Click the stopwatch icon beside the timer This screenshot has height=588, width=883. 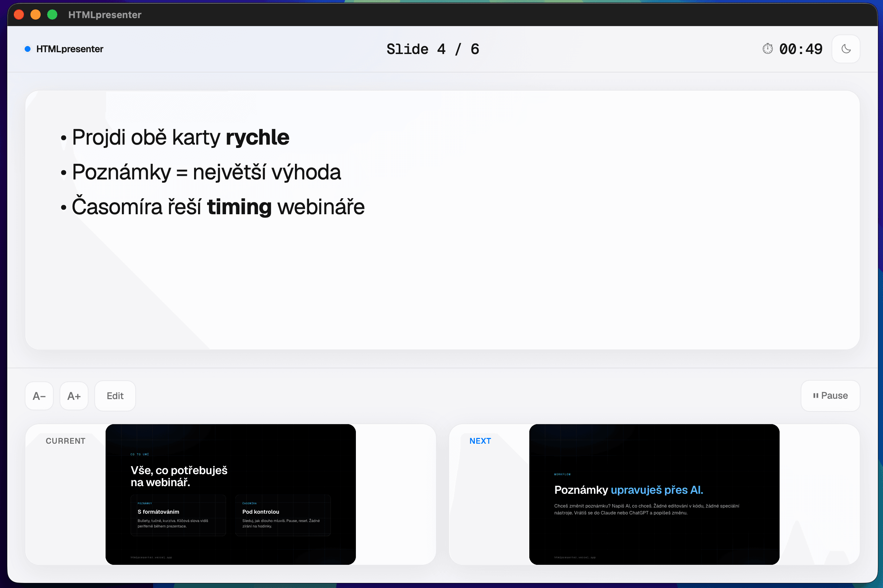[x=767, y=49]
